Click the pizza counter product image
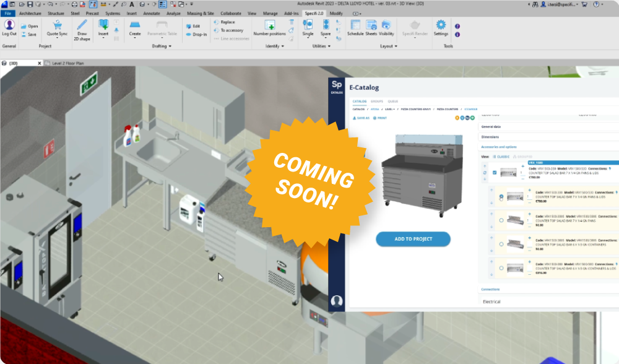Viewport: 619px width, 364px height. click(x=422, y=175)
